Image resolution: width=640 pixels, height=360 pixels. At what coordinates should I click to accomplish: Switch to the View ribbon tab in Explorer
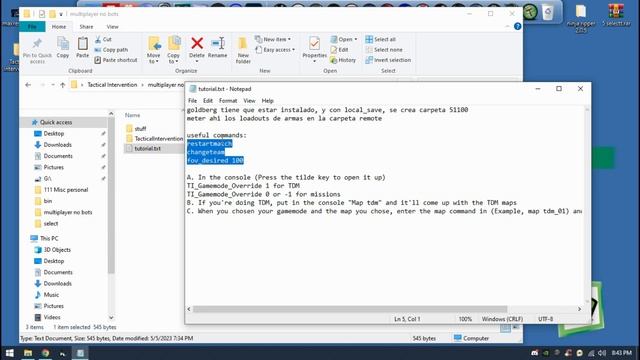[112, 27]
